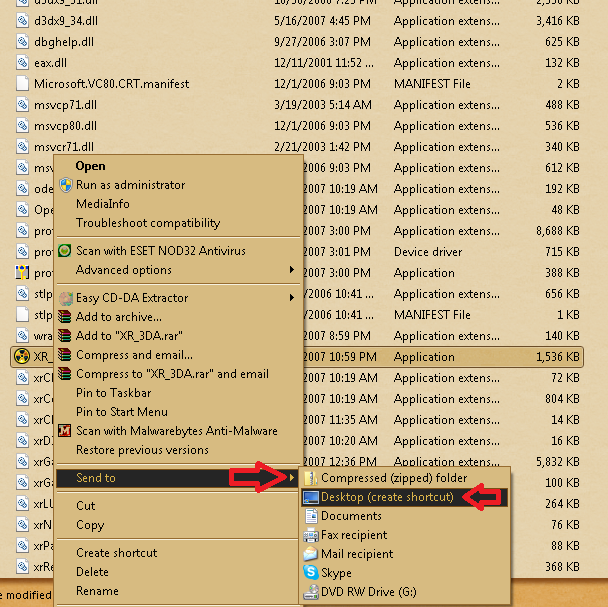Image resolution: width=608 pixels, height=607 pixels.
Task: Select the file named eax.dll
Action: [x=50, y=62]
